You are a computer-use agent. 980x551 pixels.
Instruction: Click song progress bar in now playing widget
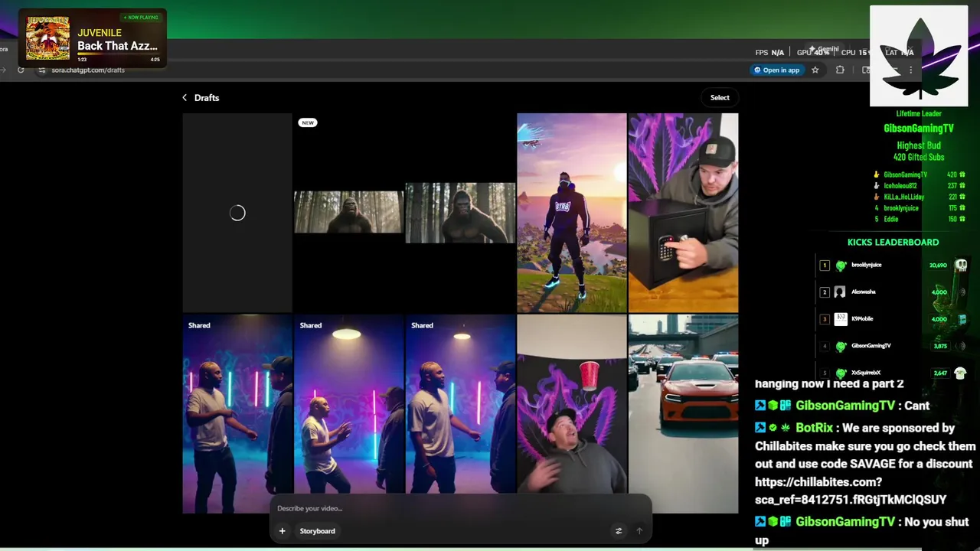tap(119, 54)
